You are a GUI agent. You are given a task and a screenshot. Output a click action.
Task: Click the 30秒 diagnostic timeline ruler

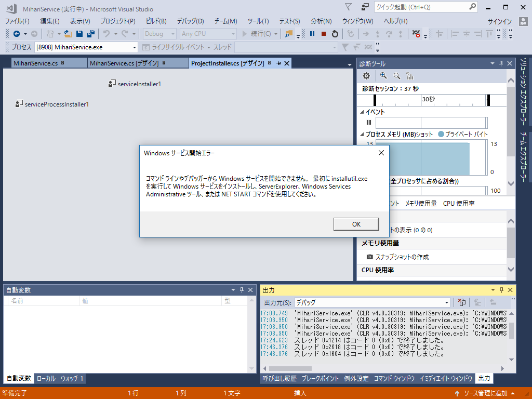click(432, 100)
